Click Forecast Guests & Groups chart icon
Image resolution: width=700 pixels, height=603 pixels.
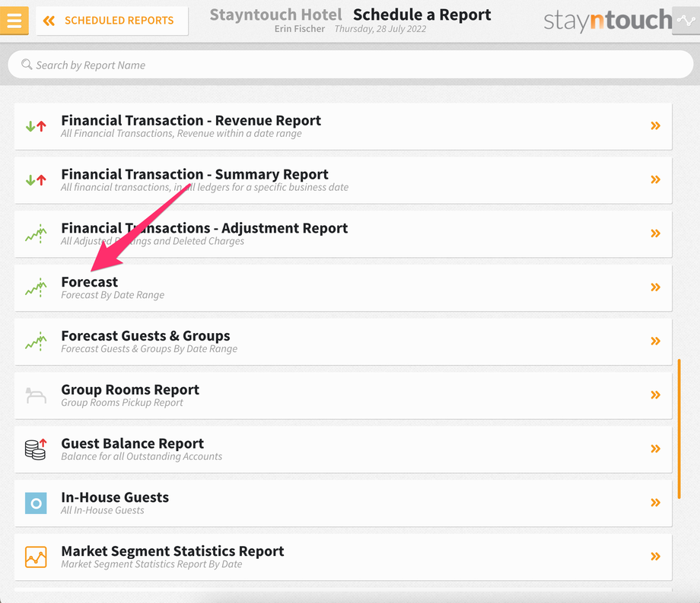point(36,341)
